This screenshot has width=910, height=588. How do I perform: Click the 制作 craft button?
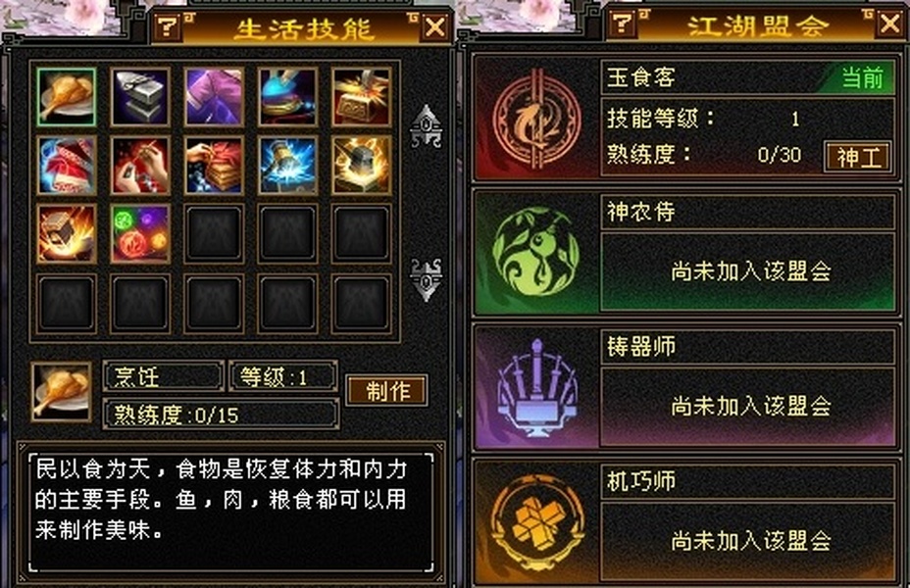(387, 391)
